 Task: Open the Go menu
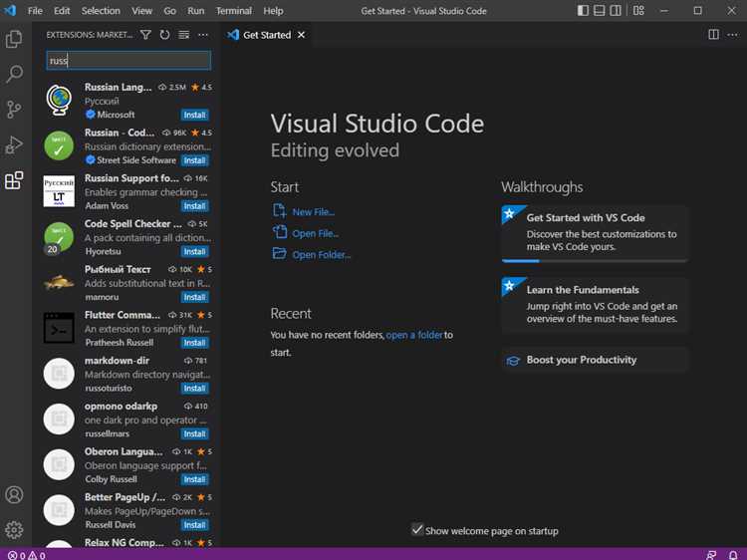[x=169, y=11]
